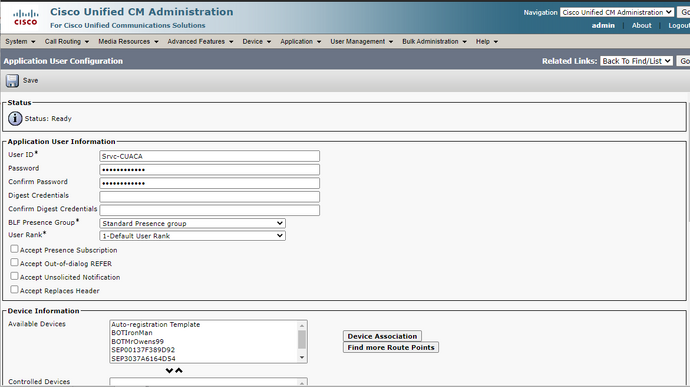Open the Help menu
The image size is (690, 387).
click(487, 41)
